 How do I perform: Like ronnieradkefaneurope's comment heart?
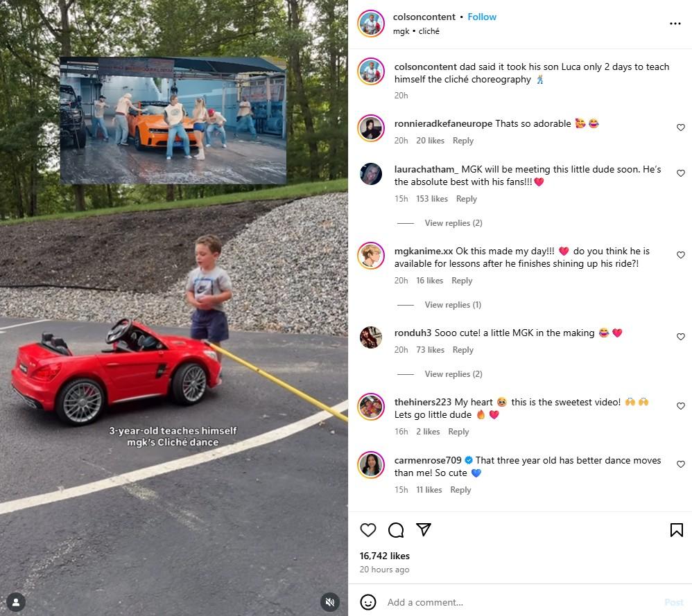680,127
